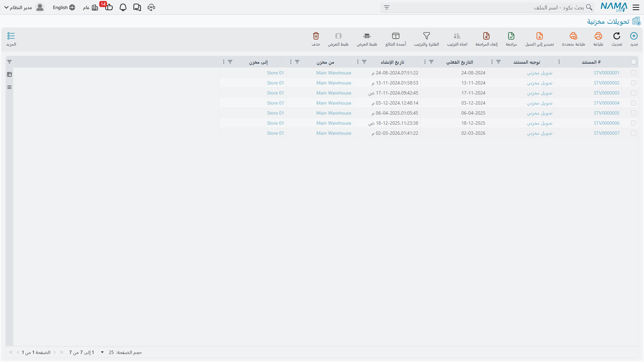Viewport: 644px width, 362px height.
Task: Open result columns (أعمدة النتائج)
Action: (395, 36)
